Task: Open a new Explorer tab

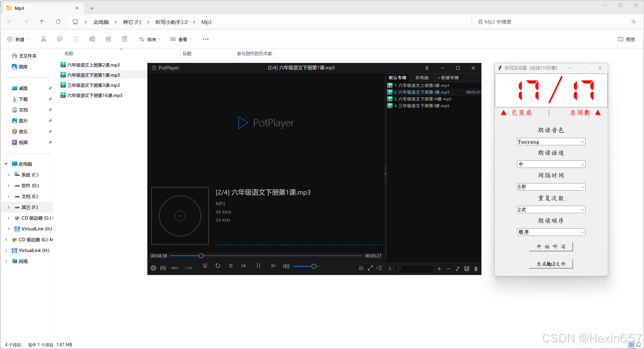Action: pyautogui.click(x=92, y=8)
